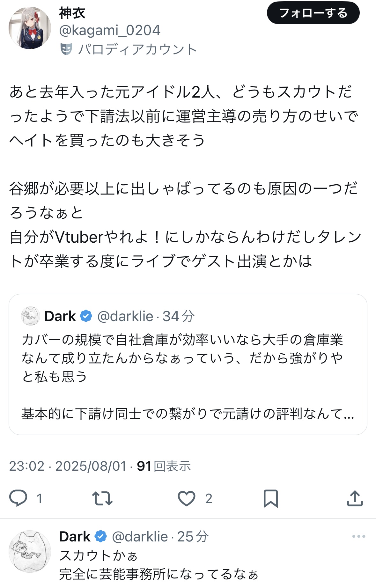Open @darklie handle in quoted tweet

coord(125,316)
